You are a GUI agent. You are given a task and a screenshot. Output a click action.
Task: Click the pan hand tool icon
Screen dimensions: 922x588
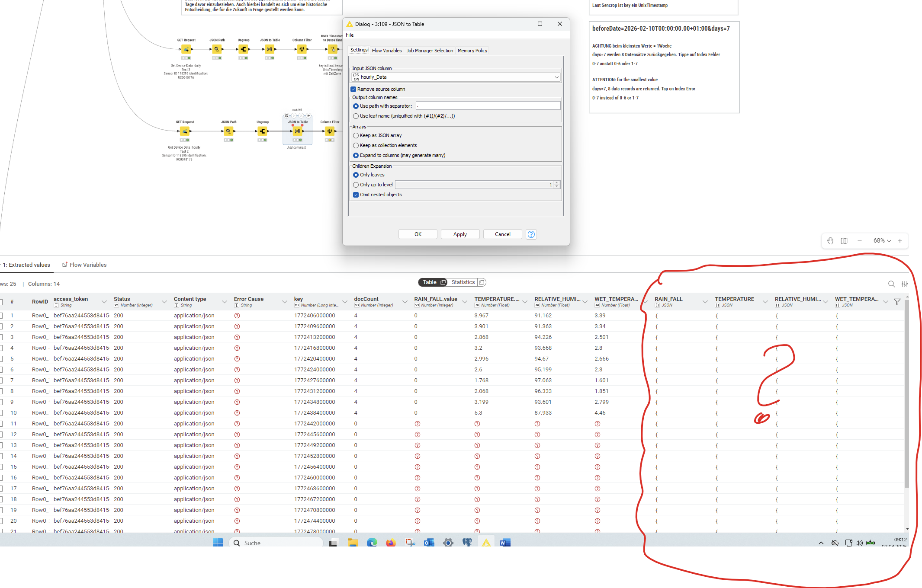click(x=830, y=241)
